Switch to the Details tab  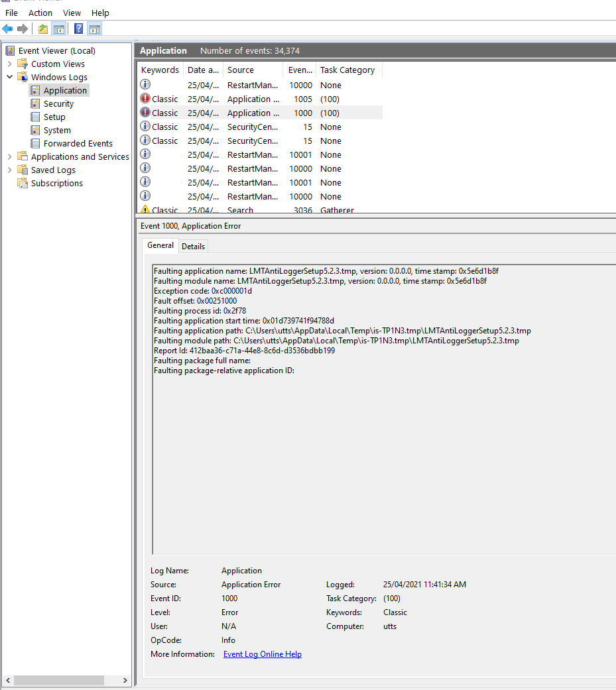point(193,246)
